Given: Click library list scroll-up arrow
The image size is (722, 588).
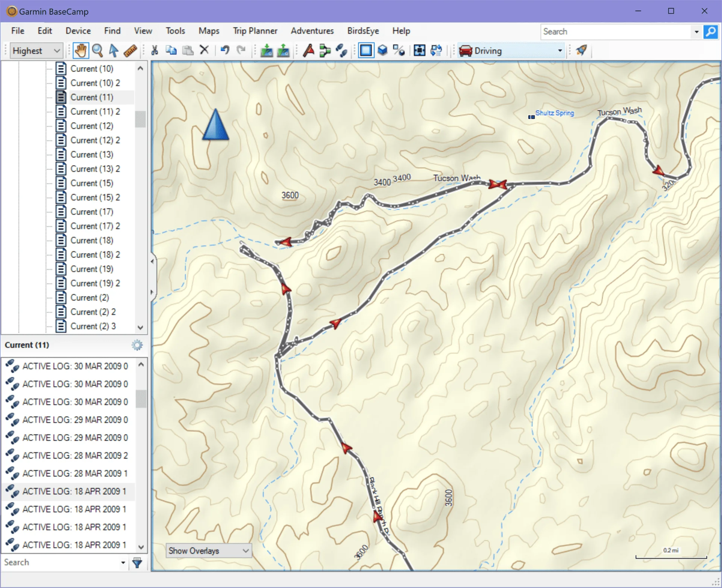Looking at the screenshot, I should pos(140,68).
